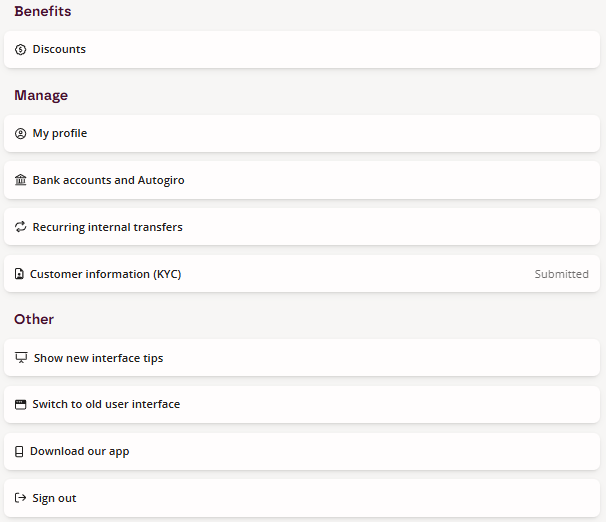Click the person icon beside My profile

tap(20, 133)
